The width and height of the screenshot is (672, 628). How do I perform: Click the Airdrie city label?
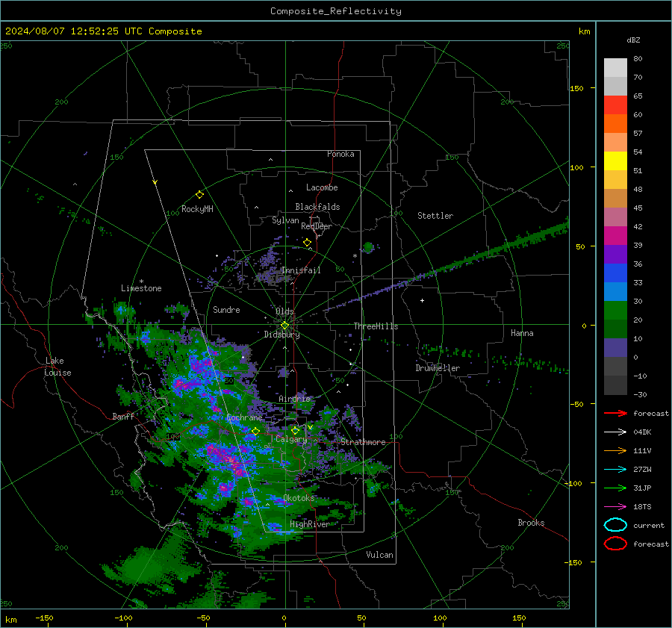[x=294, y=399]
